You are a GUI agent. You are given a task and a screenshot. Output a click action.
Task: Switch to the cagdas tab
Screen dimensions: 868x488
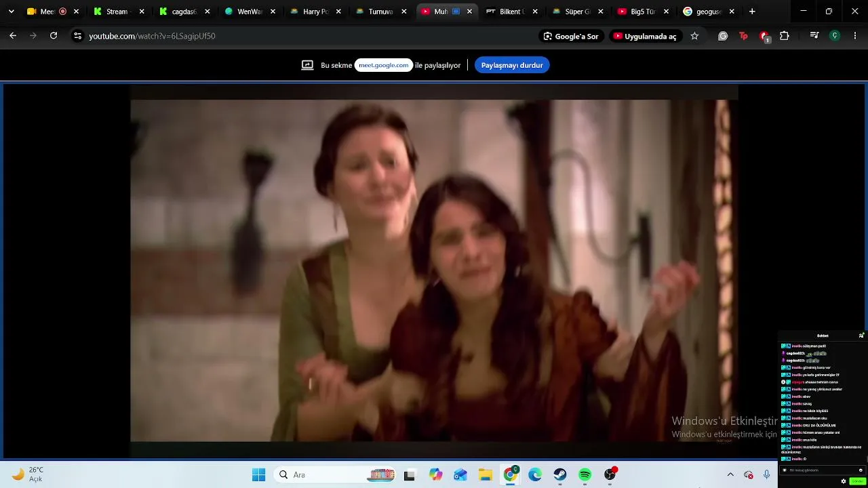point(184,12)
